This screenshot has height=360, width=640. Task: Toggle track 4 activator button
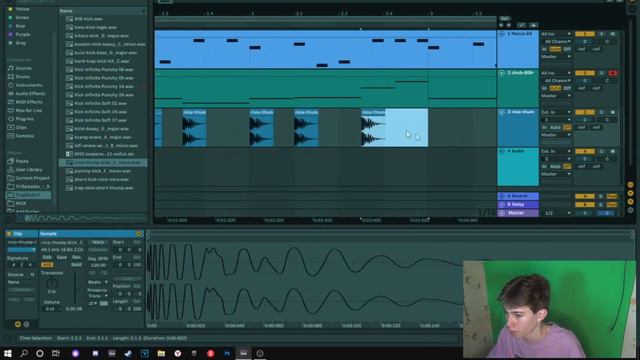[x=584, y=151]
